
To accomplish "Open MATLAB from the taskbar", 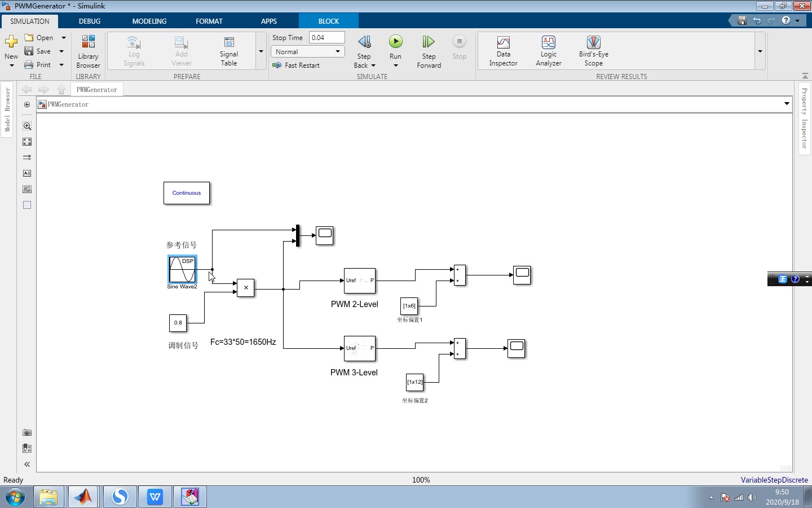I will [83, 497].
